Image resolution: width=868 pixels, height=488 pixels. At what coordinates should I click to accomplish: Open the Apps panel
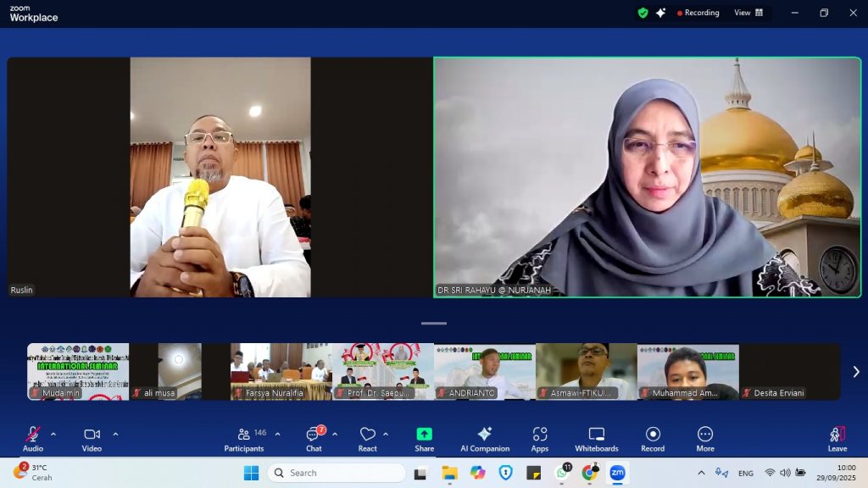point(540,437)
